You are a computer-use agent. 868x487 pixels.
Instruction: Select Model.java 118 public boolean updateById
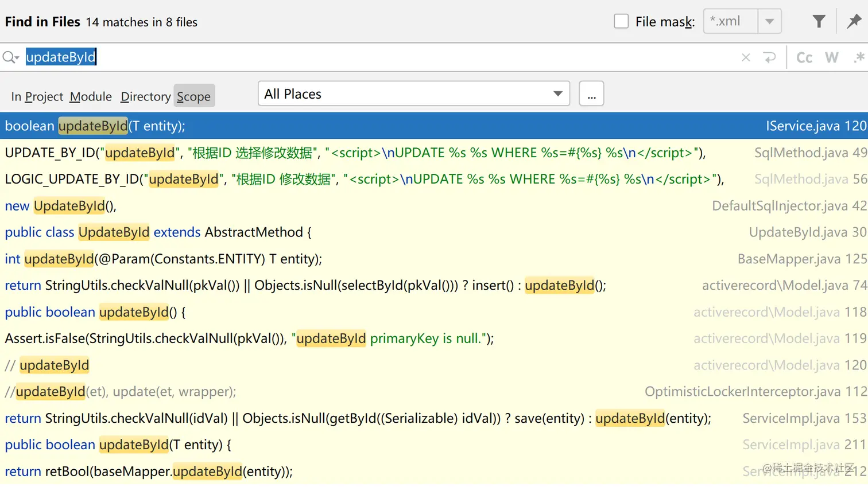tap(434, 311)
